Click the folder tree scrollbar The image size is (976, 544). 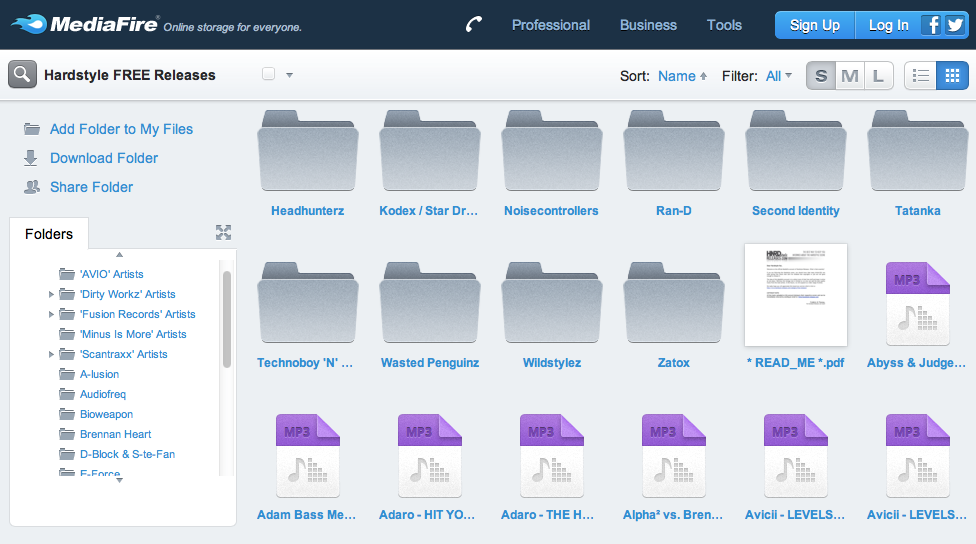click(227, 319)
